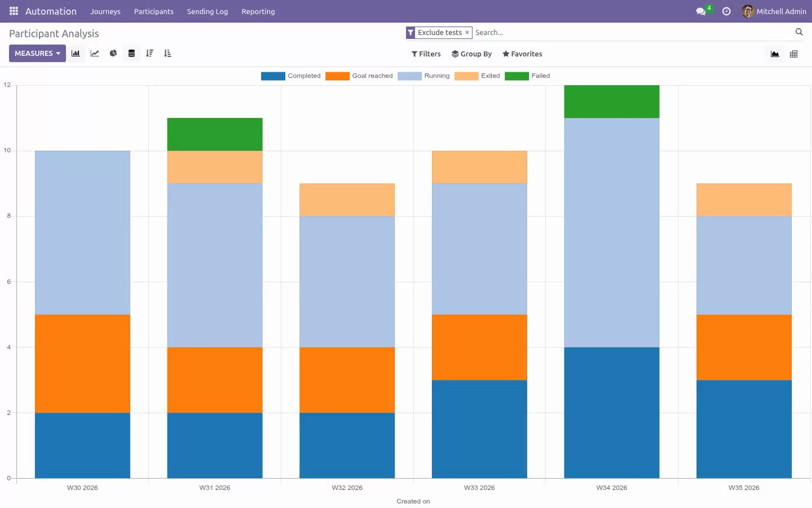Expand the Measures dropdown
This screenshot has width=812, height=508.
(37, 53)
